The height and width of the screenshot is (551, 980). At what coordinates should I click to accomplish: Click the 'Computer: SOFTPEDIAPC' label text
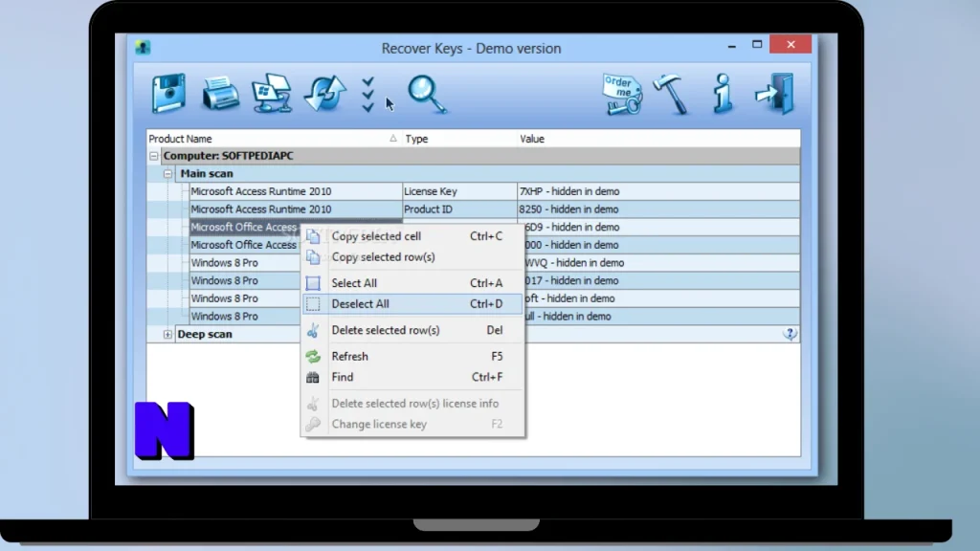pos(228,156)
